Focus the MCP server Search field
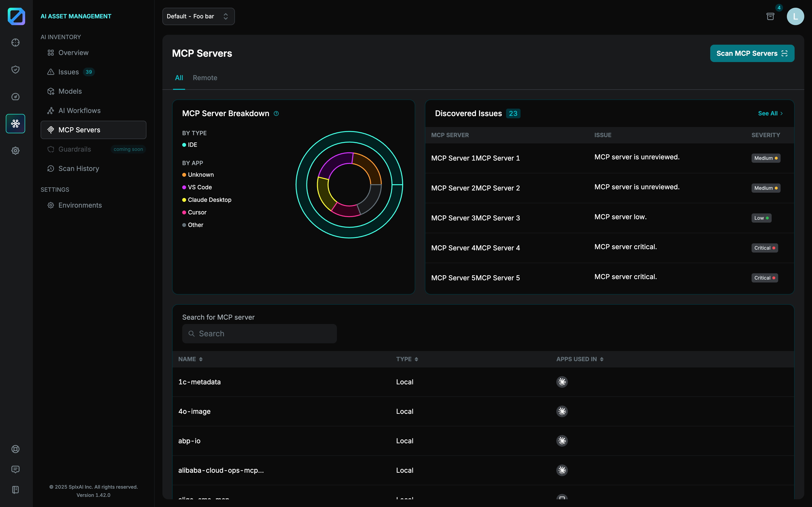 (x=259, y=334)
